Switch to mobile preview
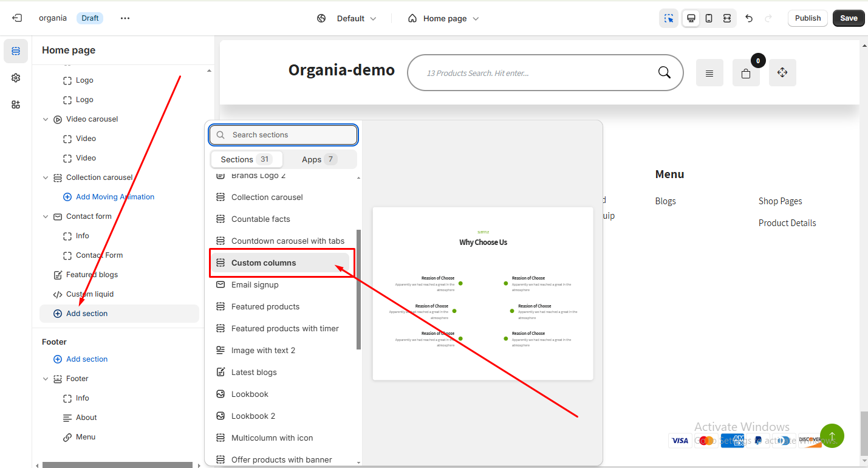This screenshot has height=468, width=868. [x=709, y=18]
